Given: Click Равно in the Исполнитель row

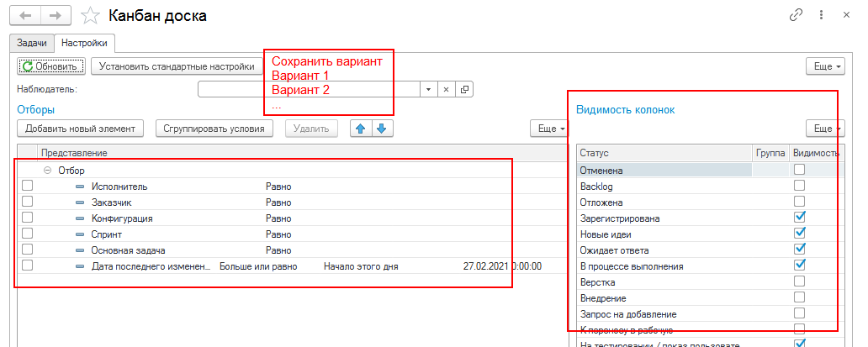Looking at the screenshot, I should point(278,187).
